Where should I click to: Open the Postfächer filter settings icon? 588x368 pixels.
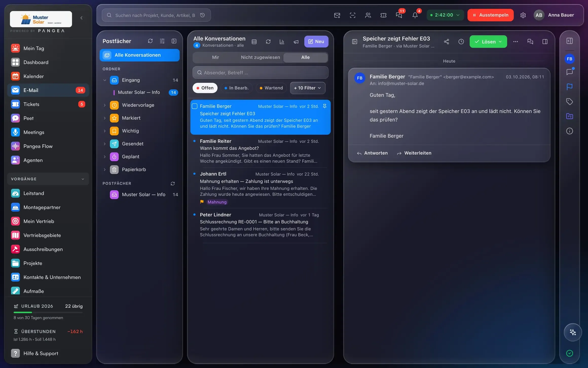[162, 41]
